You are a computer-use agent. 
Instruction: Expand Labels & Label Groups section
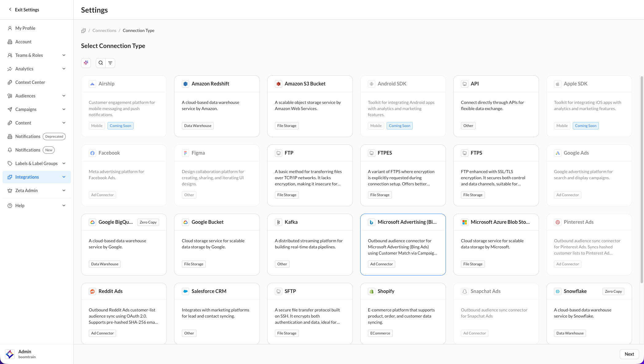click(x=36, y=164)
